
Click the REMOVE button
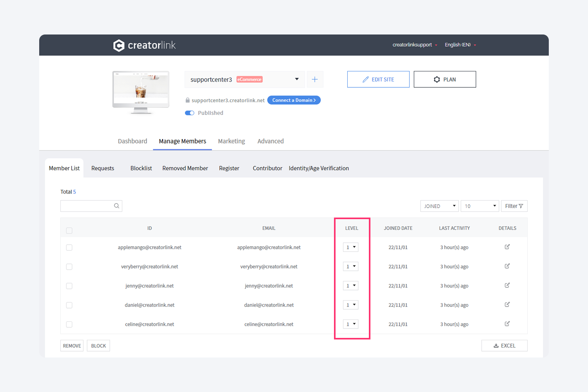[x=72, y=346]
